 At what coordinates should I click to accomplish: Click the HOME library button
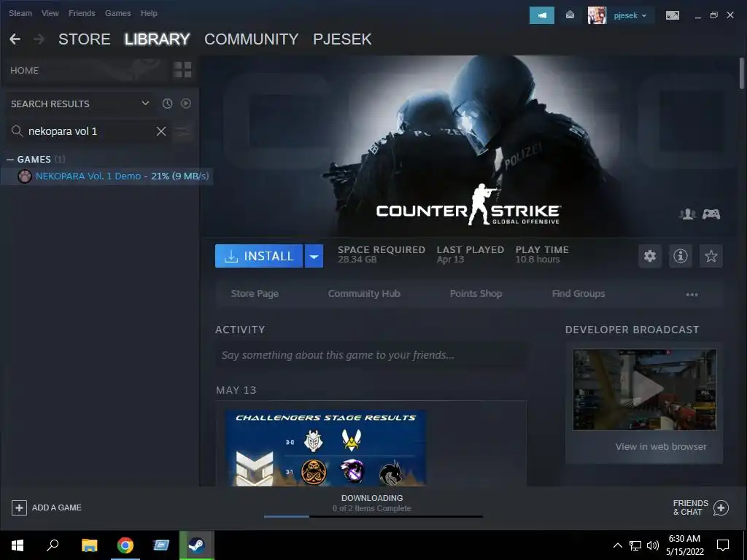coord(24,71)
